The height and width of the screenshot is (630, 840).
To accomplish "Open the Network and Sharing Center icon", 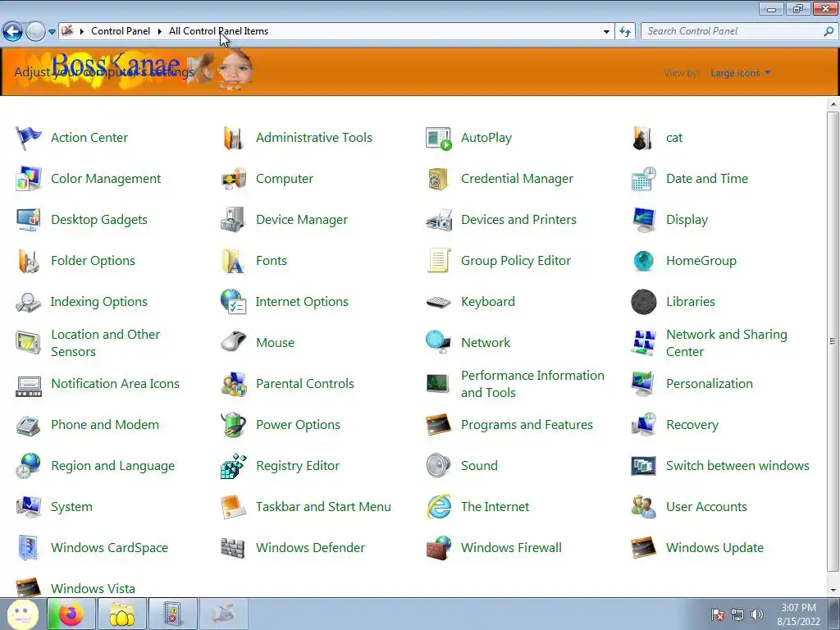I will [643, 343].
